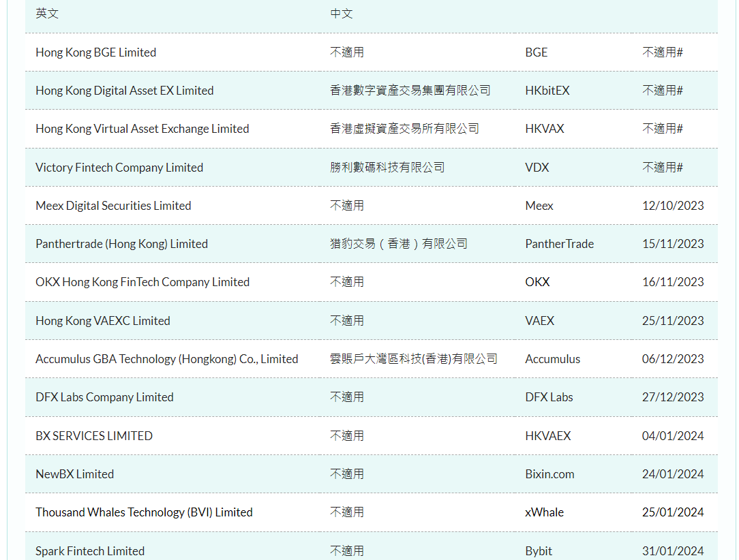
Task: Select Meex Digital Securities Limited
Action: tap(113, 205)
